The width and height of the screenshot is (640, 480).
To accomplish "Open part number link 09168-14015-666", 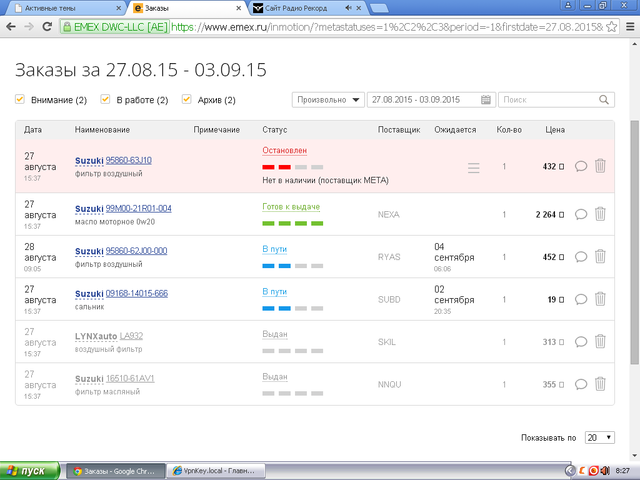I will pyautogui.click(x=136, y=293).
